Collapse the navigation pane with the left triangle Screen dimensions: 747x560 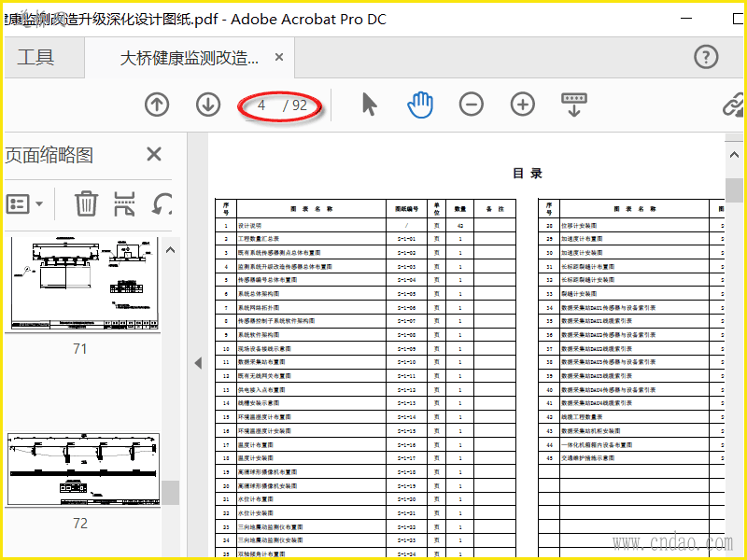tap(198, 363)
